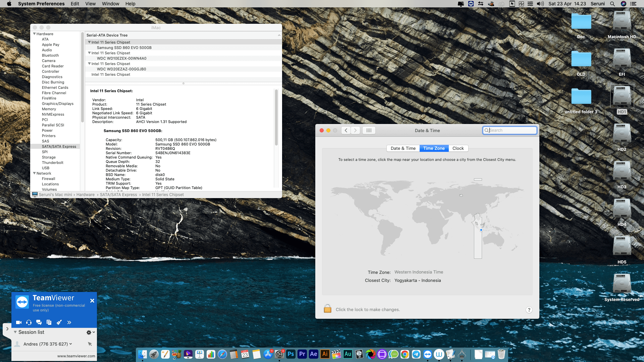The width and height of the screenshot is (644, 362).
Task: Open Siri from the menu bar
Action: pos(624,4)
